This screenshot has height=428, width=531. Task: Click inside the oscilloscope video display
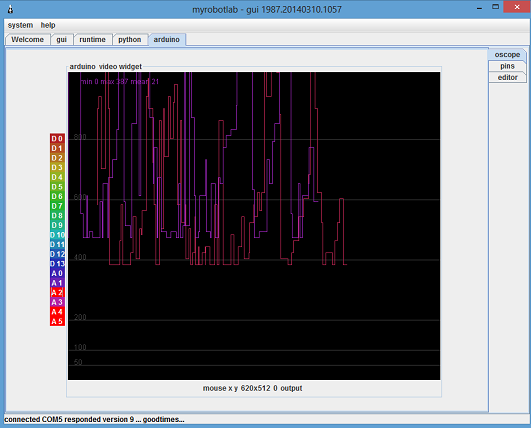tap(254, 226)
